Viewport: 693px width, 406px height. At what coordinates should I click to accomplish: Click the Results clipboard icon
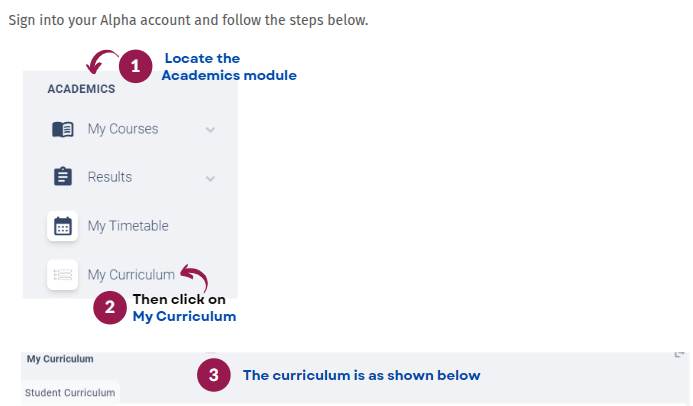coord(63,177)
